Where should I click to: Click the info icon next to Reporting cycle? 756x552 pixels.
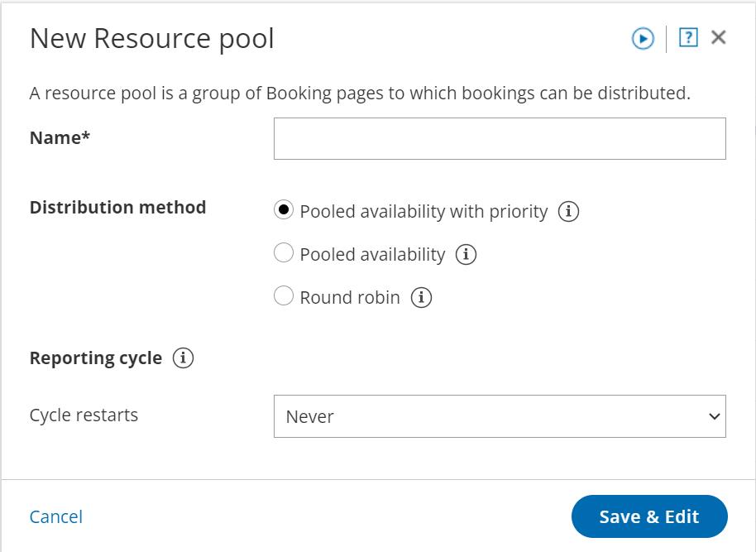tap(183, 358)
